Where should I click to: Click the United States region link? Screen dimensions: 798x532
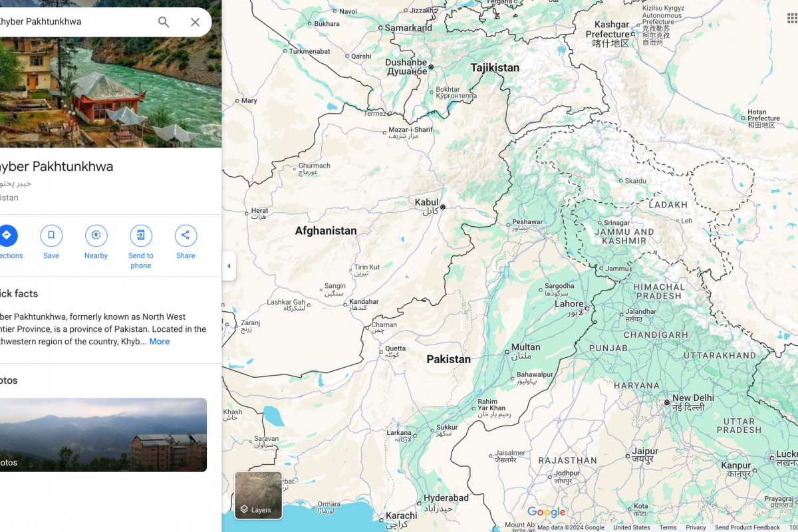(x=632, y=527)
